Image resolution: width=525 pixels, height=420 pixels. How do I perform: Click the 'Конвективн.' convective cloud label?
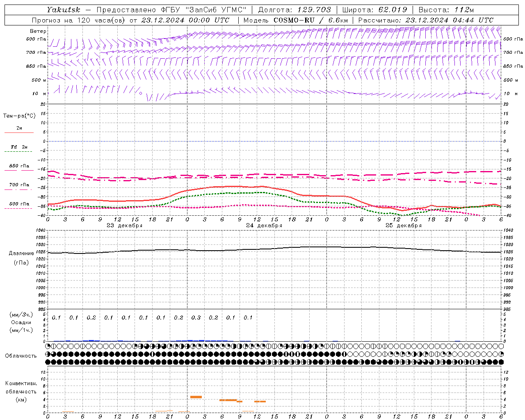(21, 384)
